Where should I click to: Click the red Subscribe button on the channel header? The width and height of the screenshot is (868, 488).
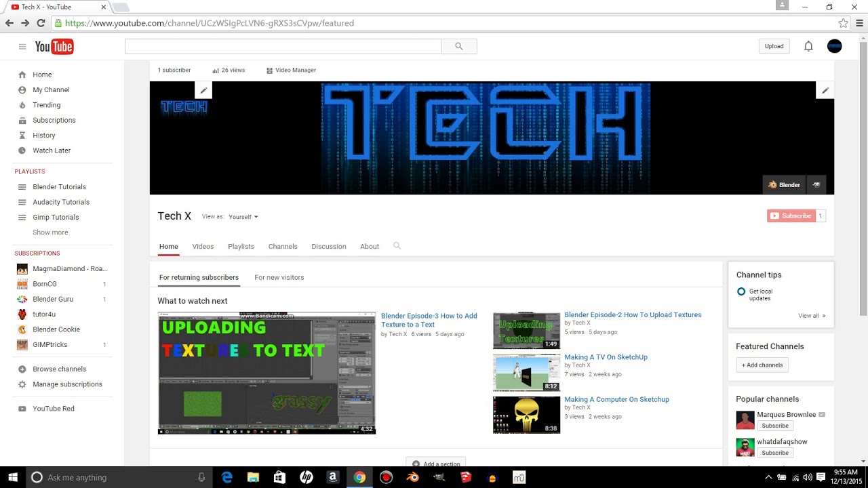[791, 216]
